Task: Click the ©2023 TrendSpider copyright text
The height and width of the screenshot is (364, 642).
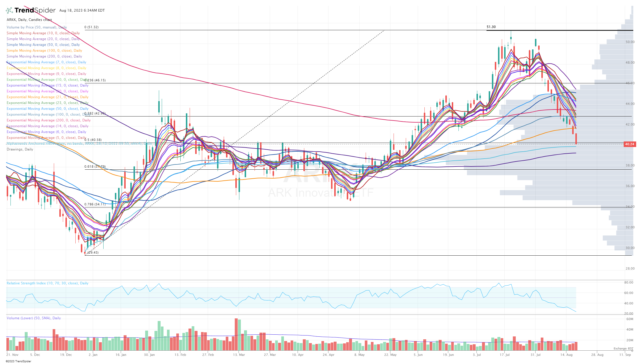Action: pos(18,361)
